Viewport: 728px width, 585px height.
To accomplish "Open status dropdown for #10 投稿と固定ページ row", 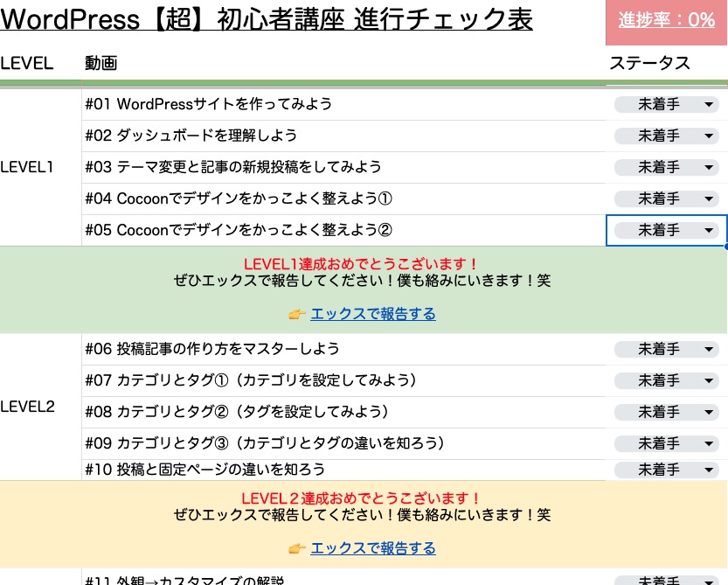I will point(666,470).
